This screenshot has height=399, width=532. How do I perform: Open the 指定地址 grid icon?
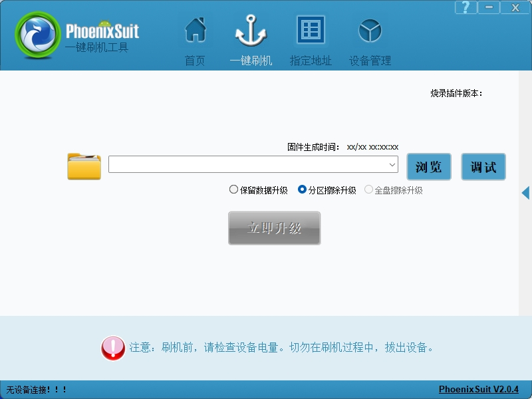(311, 29)
